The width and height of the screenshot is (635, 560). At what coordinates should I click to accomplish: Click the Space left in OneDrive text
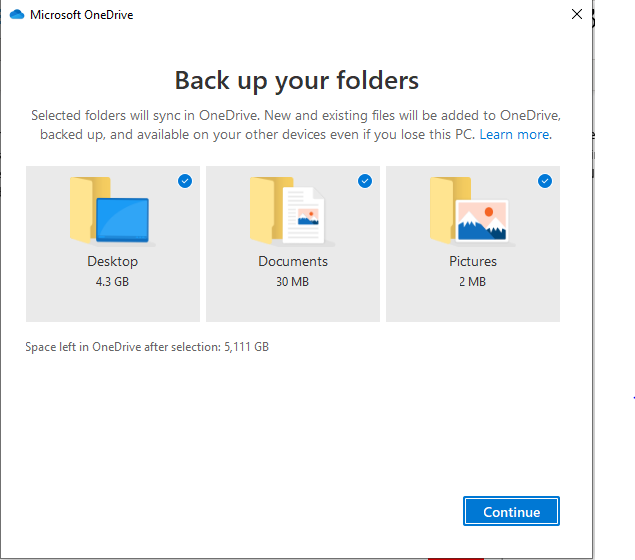(x=147, y=347)
